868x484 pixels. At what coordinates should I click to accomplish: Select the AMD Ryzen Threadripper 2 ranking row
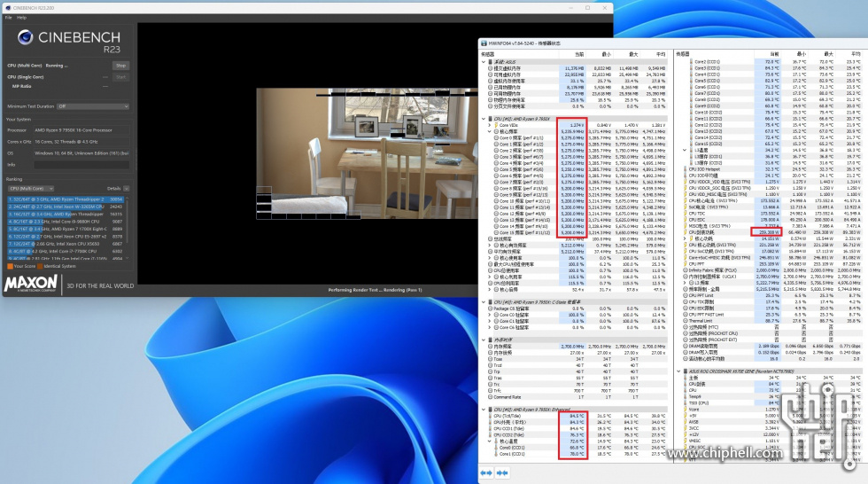[x=66, y=199]
